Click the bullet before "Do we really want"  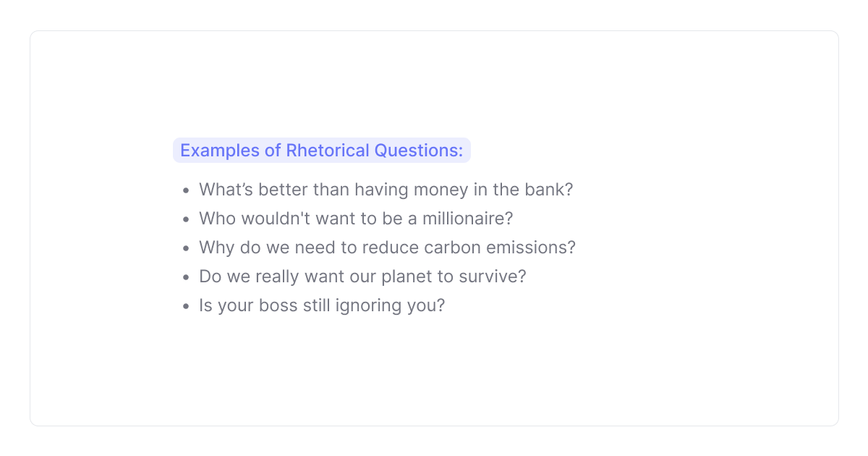point(186,277)
